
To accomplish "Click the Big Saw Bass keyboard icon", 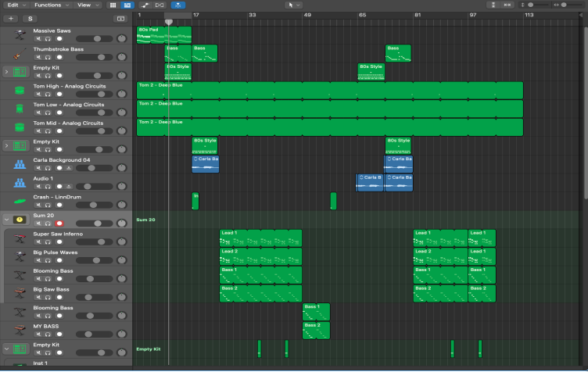I will [20, 293].
